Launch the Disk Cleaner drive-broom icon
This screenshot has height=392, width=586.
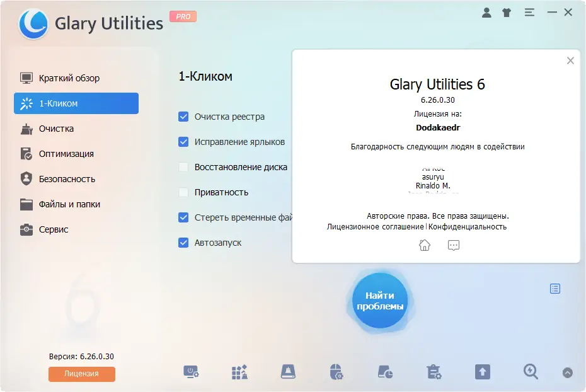pos(288,372)
